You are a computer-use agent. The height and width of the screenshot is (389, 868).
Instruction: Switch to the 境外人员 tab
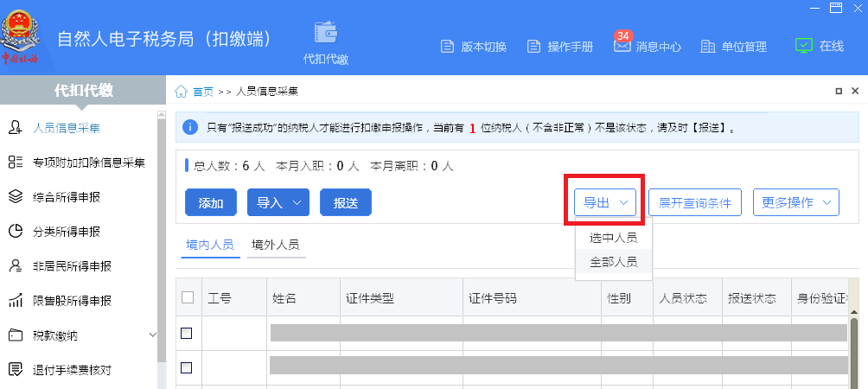point(275,246)
